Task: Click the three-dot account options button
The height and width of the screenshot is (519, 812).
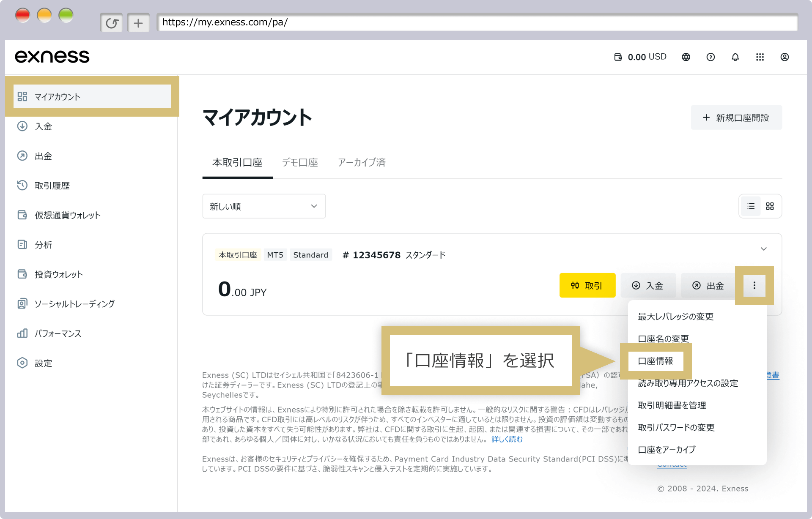Action: coord(754,286)
